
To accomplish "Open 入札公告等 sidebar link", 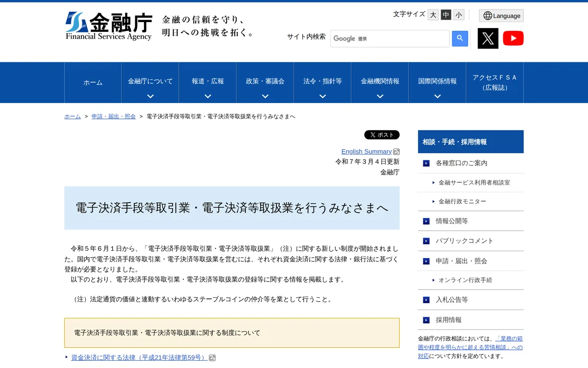I will pos(452,300).
